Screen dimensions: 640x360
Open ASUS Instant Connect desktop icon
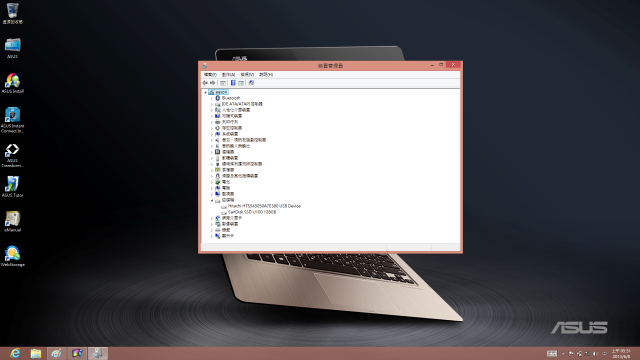tap(13, 120)
